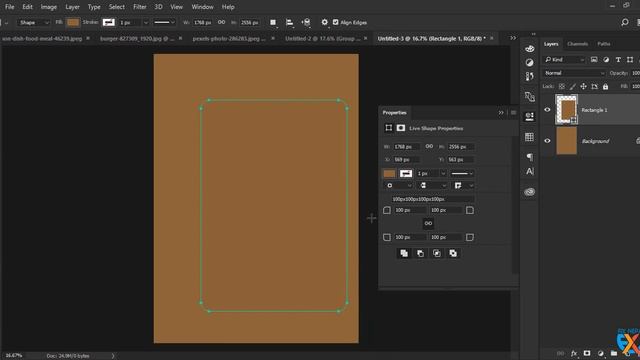Toggle the corner radius link icon
The width and height of the screenshot is (640, 360).
pyautogui.click(x=428, y=223)
